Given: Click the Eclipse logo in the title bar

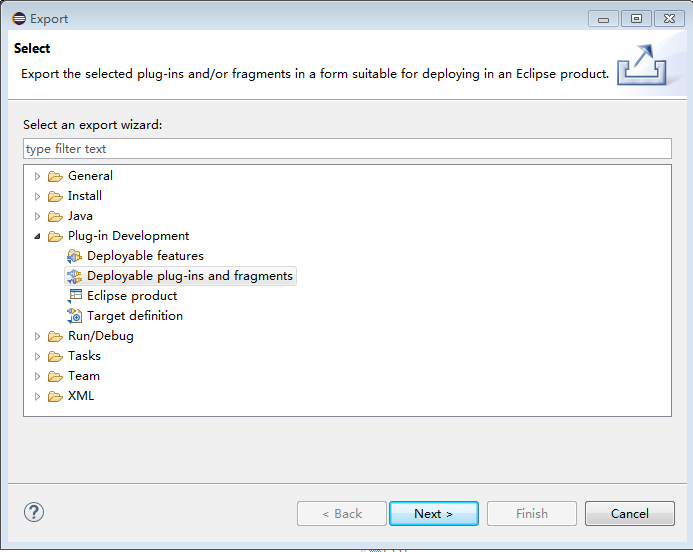Looking at the screenshot, I should pyautogui.click(x=19, y=19).
